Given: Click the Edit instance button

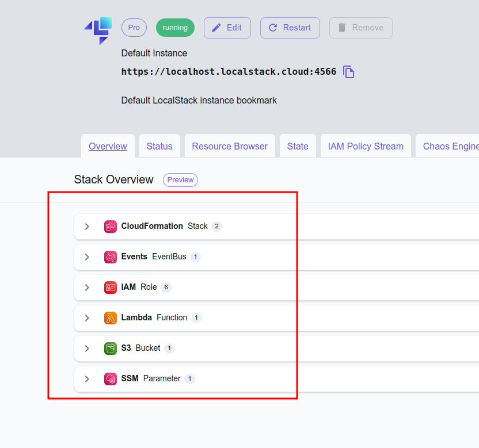Looking at the screenshot, I should pyautogui.click(x=227, y=28).
